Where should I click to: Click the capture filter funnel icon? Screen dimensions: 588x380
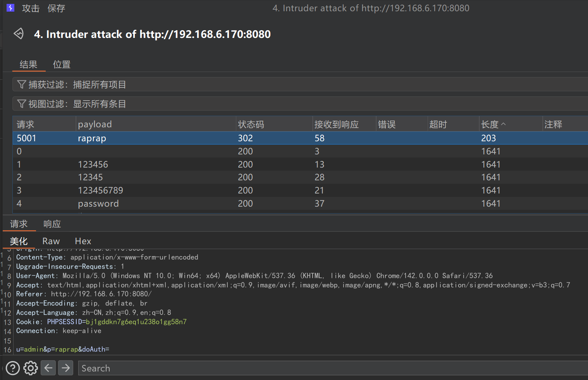[x=22, y=84]
